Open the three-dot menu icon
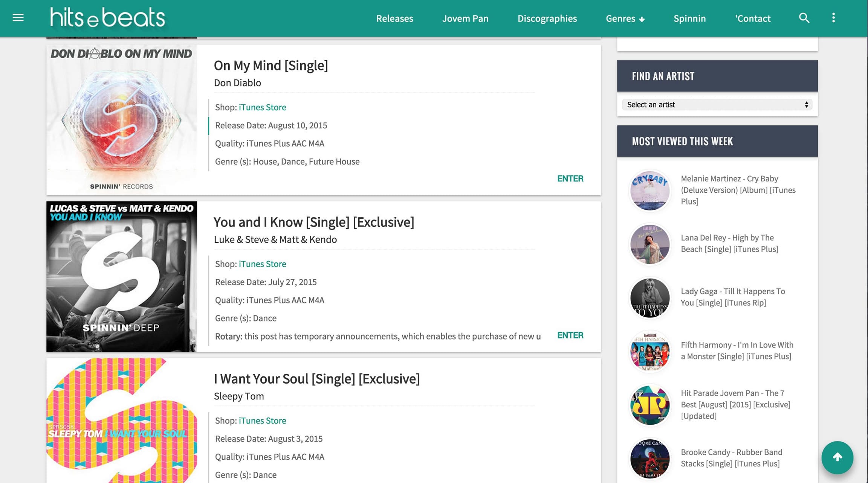 pos(833,17)
